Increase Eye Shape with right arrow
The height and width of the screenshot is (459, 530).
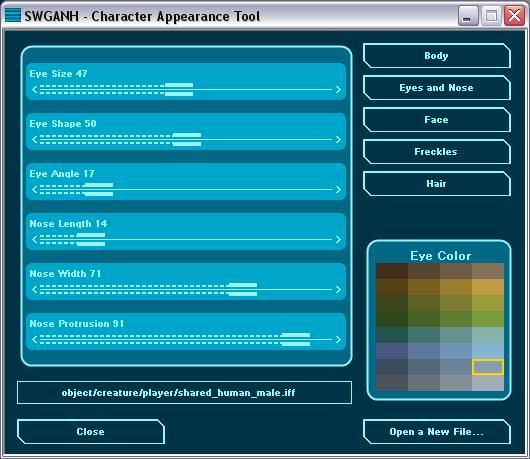(x=338, y=140)
